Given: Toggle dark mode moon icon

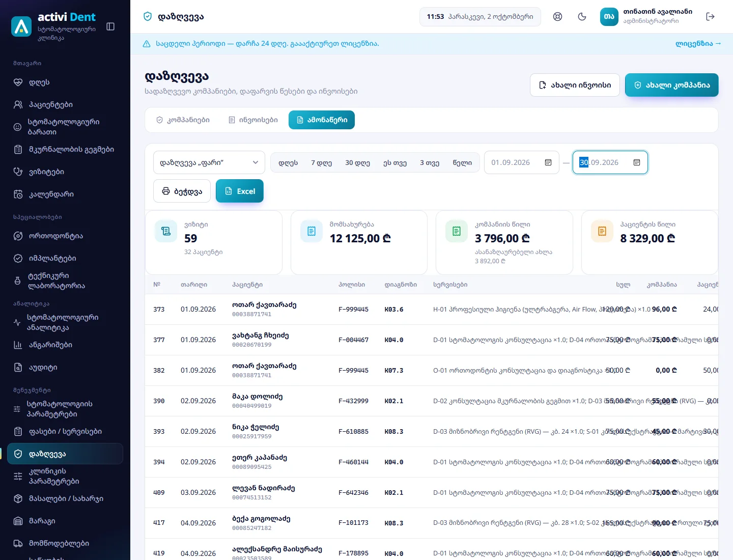Looking at the screenshot, I should pos(582,17).
